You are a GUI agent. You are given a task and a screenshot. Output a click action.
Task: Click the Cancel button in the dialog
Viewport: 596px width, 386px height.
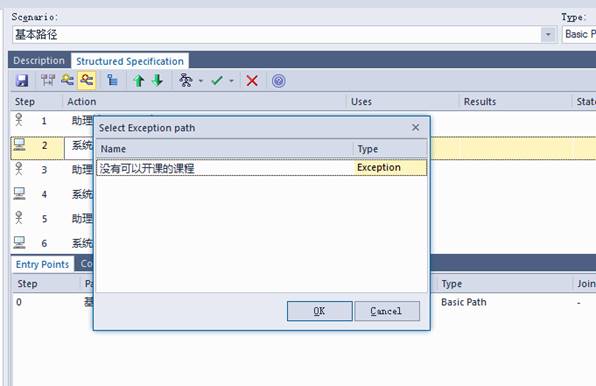pos(387,311)
